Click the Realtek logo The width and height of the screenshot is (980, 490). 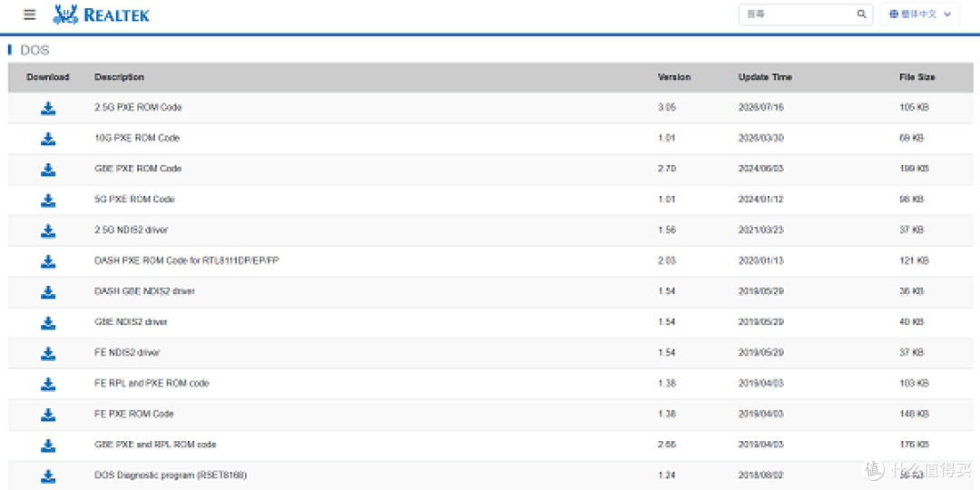coord(101,15)
